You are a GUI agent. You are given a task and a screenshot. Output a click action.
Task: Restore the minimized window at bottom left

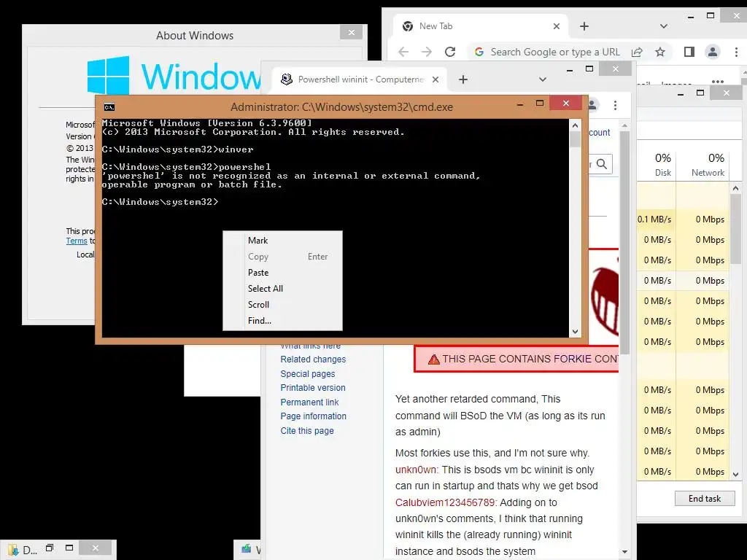[50, 548]
